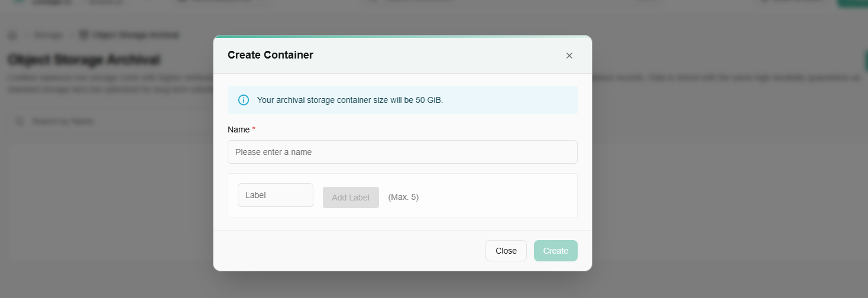Viewport: 868px width, 298px height.
Task: Open the Storage breadcrumb link
Action: (48, 35)
